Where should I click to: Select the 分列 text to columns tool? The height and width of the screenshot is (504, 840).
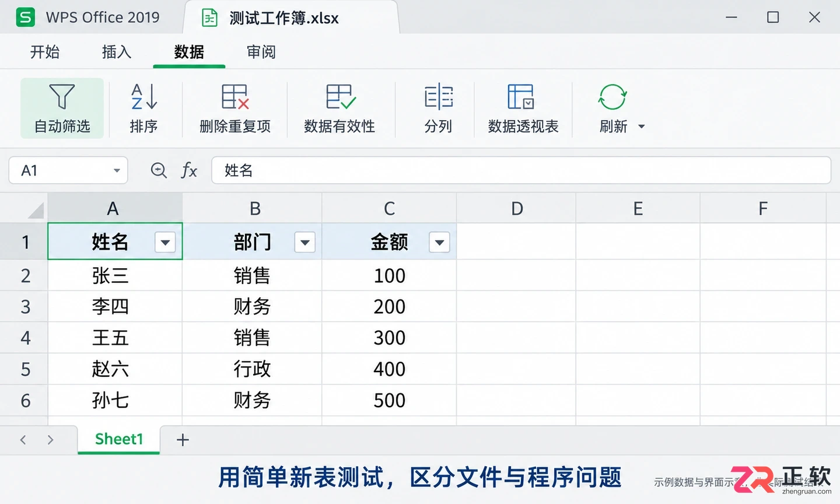(x=439, y=108)
